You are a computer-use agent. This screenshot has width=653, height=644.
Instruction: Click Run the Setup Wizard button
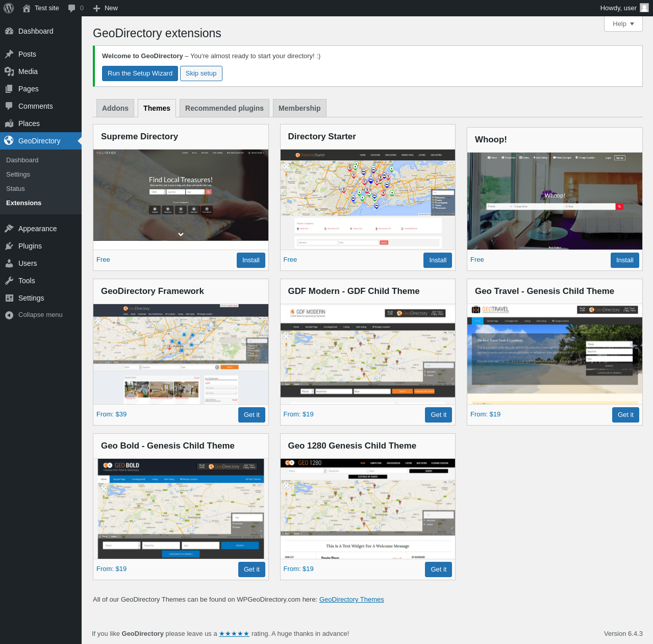(x=140, y=73)
